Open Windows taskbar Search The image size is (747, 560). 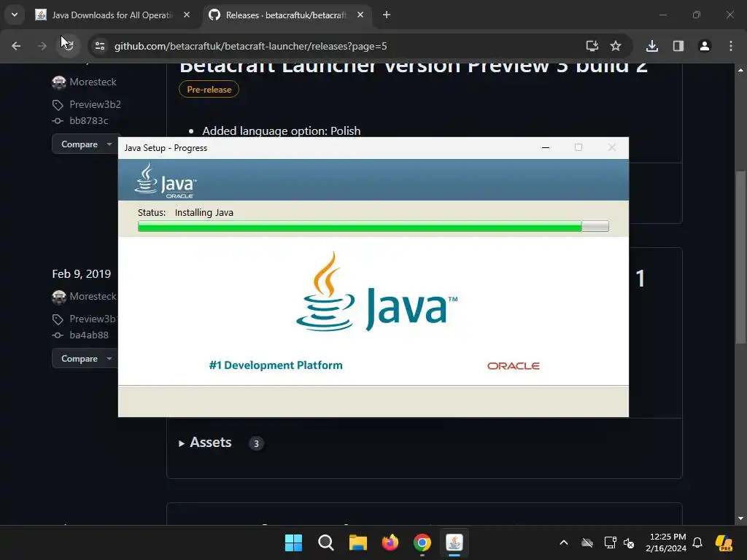[326, 542]
